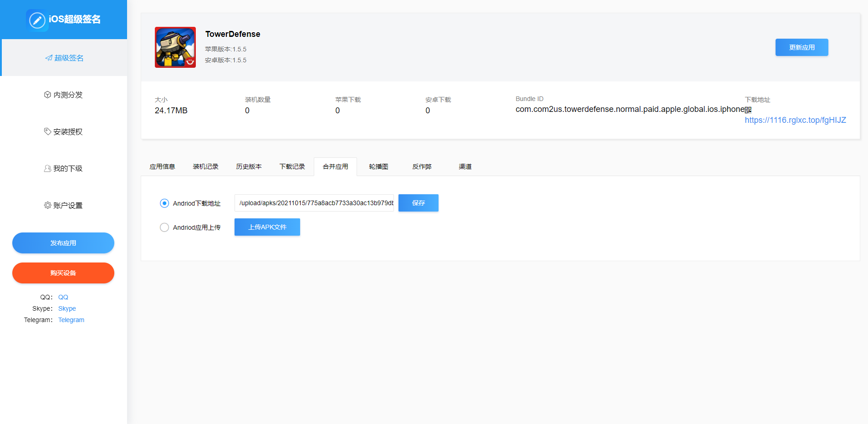
Task: Click the Android download path input field
Action: [314, 203]
